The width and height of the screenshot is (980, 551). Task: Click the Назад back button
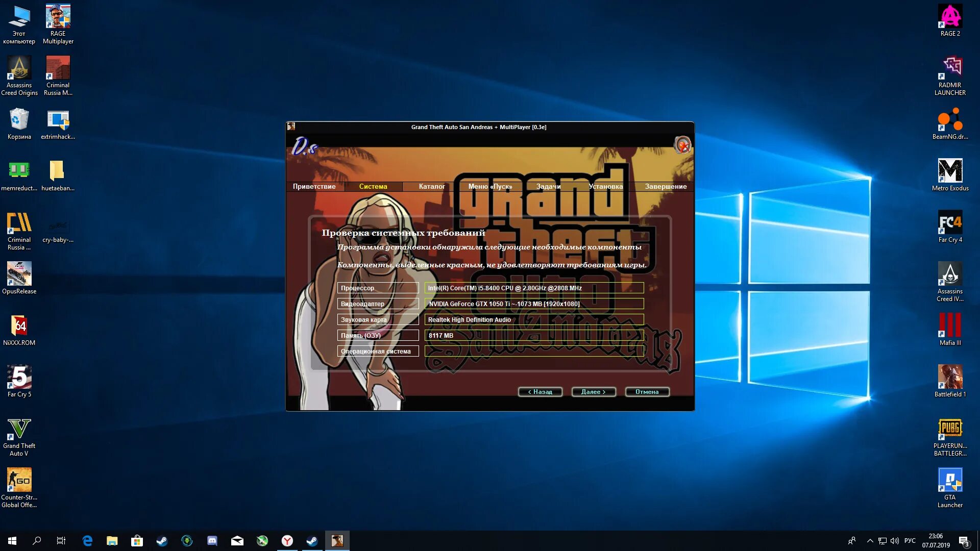coord(540,392)
